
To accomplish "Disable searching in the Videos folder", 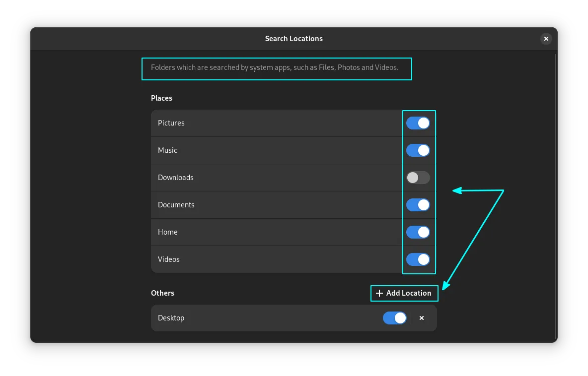I will point(418,259).
